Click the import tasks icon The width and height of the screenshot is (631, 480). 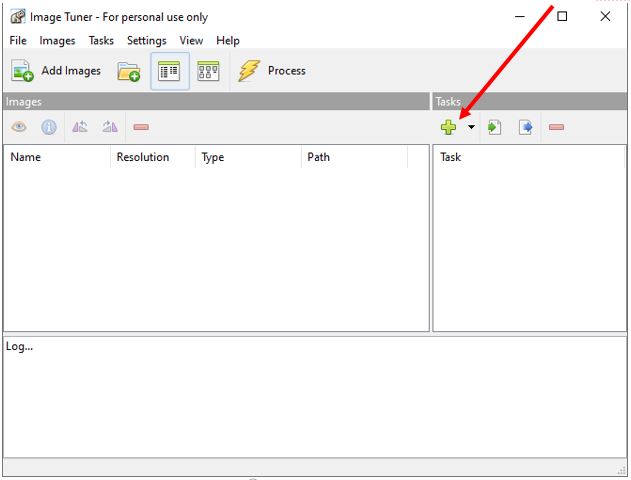tap(494, 127)
